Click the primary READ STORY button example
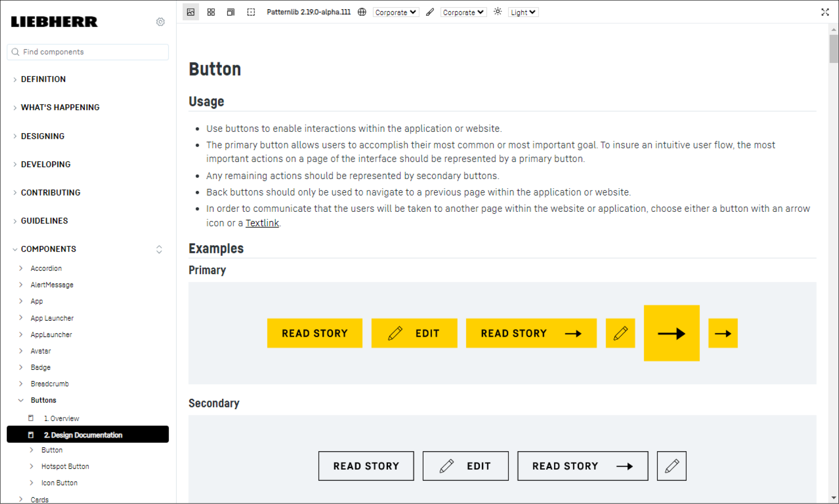Image resolution: width=839 pixels, height=504 pixels. point(314,333)
